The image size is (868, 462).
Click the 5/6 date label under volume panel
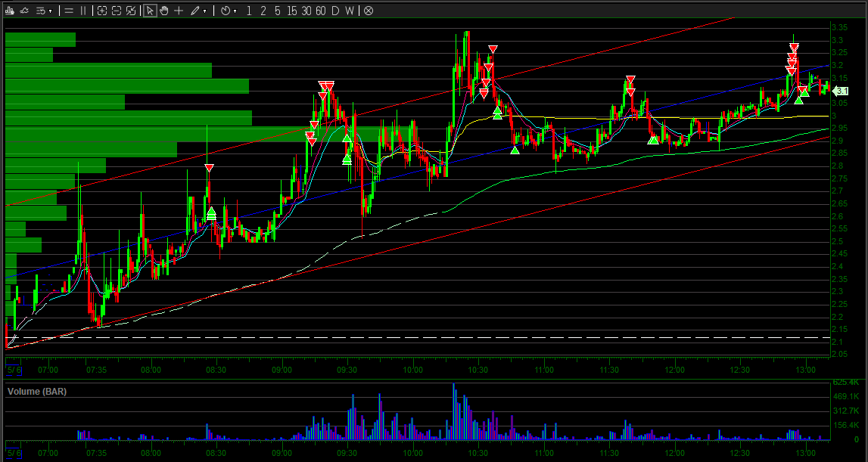coord(14,453)
